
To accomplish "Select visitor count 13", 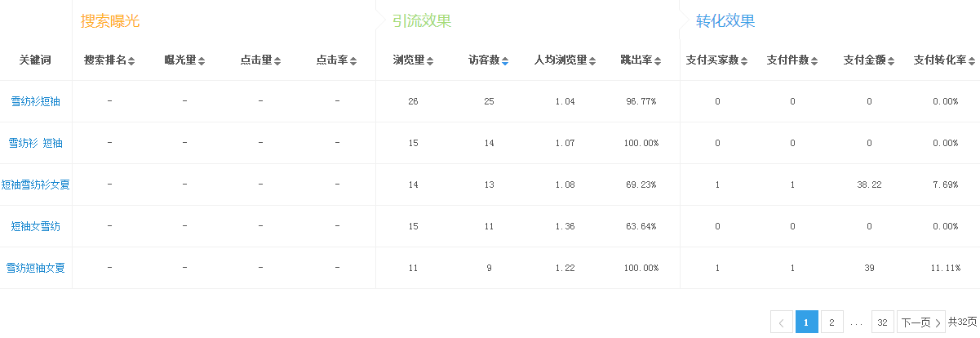I will [x=489, y=185].
